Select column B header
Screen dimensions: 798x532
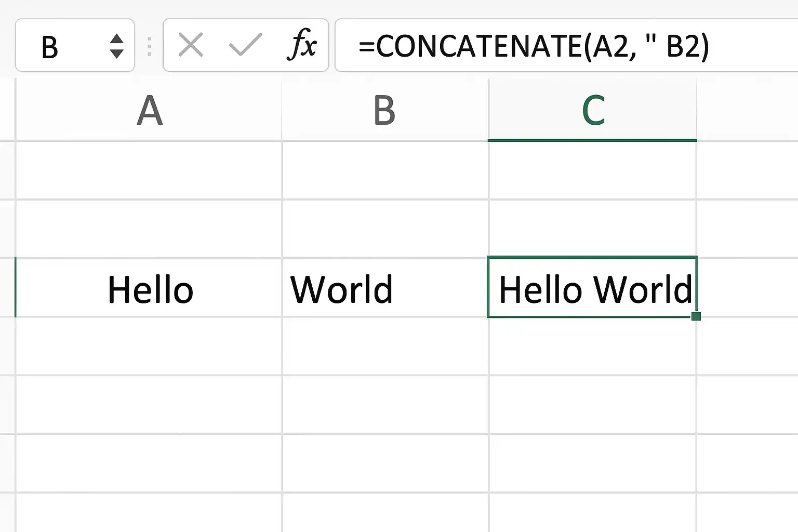point(385,110)
